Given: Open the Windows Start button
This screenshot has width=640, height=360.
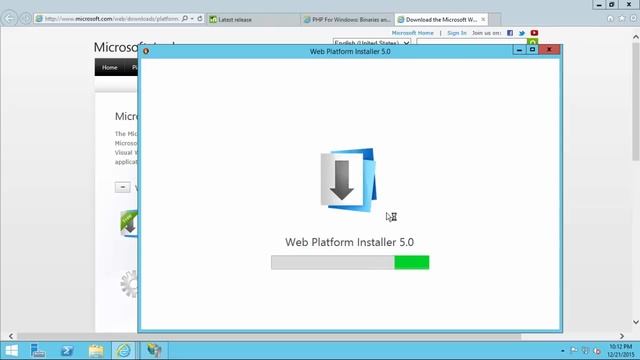Looking at the screenshot, I should (x=11, y=350).
